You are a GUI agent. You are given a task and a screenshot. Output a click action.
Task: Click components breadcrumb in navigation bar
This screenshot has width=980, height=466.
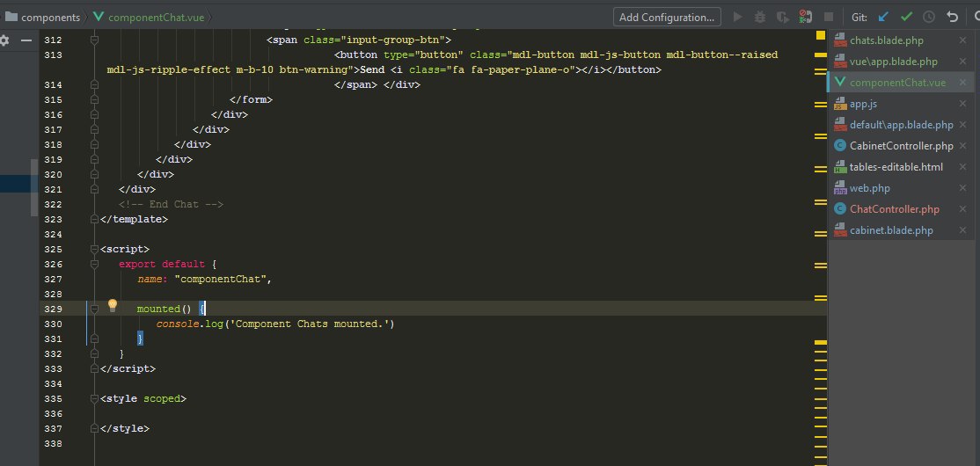click(51, 18)
